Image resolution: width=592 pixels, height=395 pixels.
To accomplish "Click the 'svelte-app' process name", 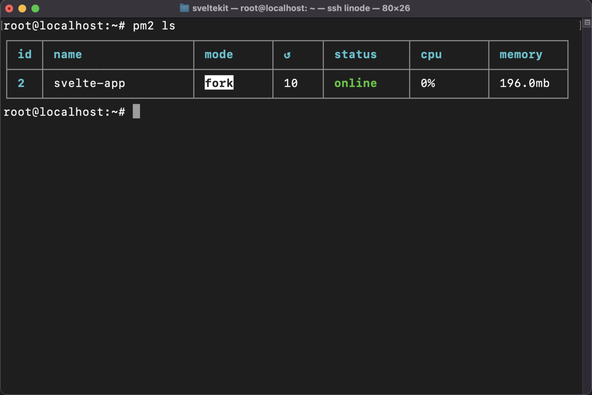I will point(89,83).
